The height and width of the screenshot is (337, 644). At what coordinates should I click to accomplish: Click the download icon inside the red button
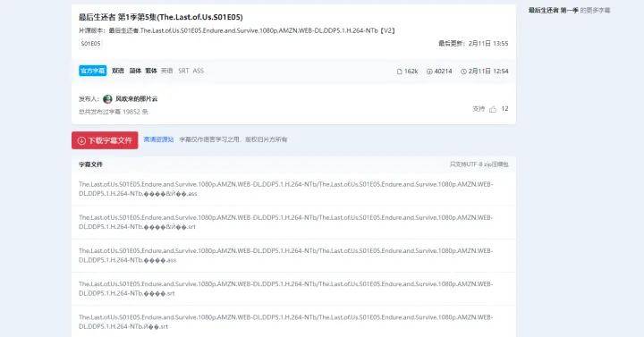(x=81, y=140)
